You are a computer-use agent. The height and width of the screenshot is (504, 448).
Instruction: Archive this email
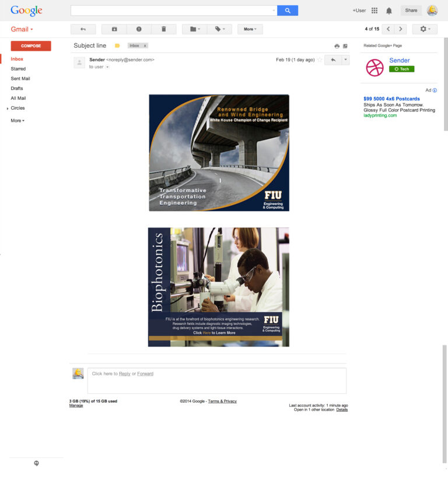click(x=114, y=29)
